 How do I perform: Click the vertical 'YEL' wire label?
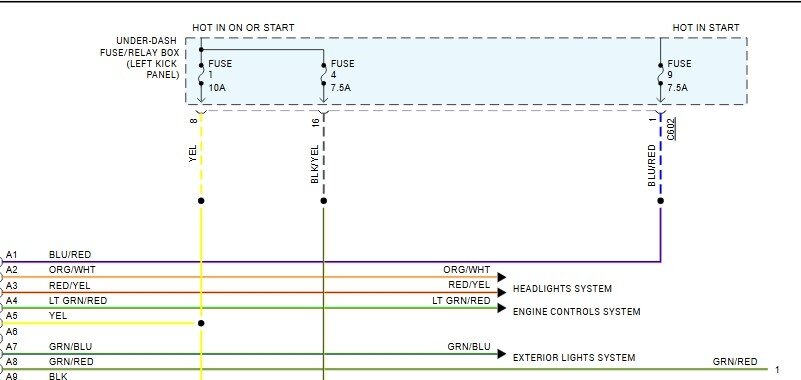(x=193, y=154)
